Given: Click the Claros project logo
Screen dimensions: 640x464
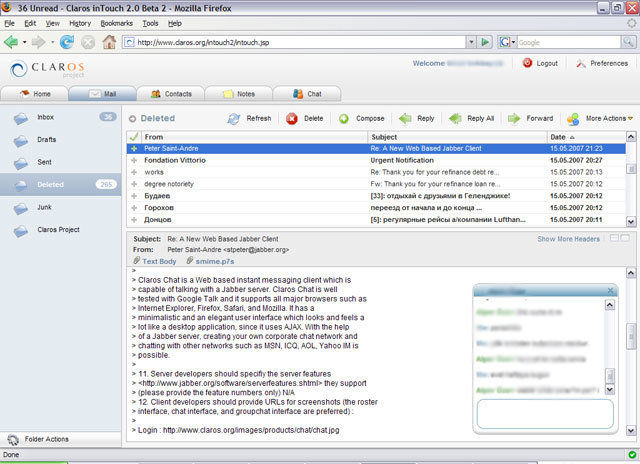Looking at the screenshot, I should [47, 69].
